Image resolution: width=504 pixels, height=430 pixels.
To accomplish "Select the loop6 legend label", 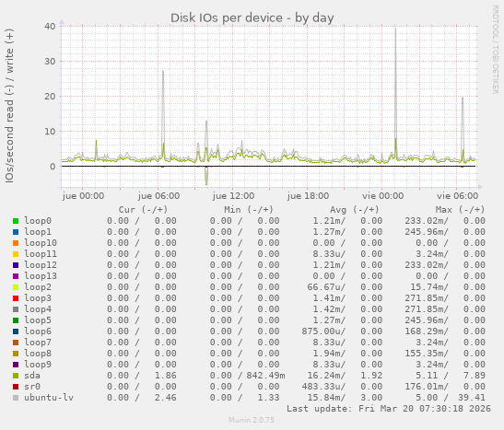I will 38,331.
